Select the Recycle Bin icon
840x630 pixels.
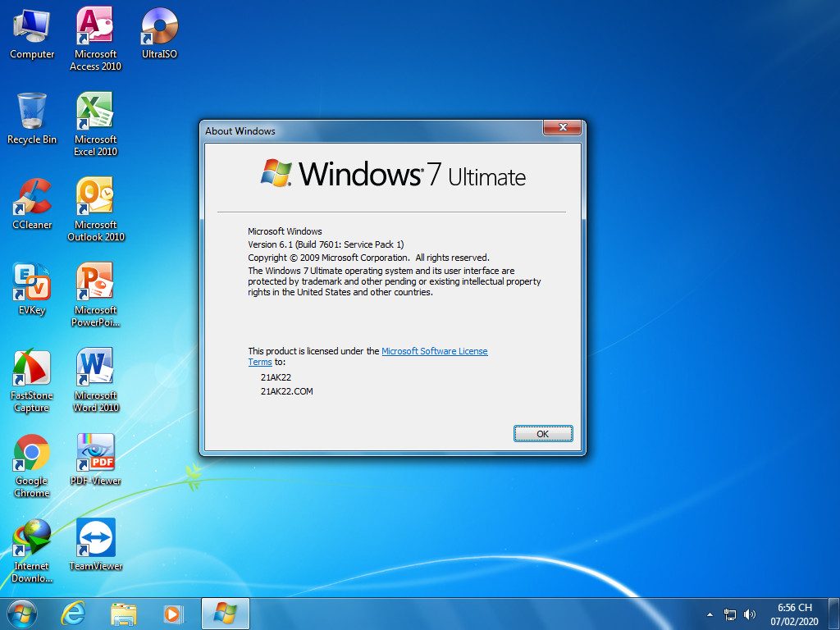coord(32,119)
